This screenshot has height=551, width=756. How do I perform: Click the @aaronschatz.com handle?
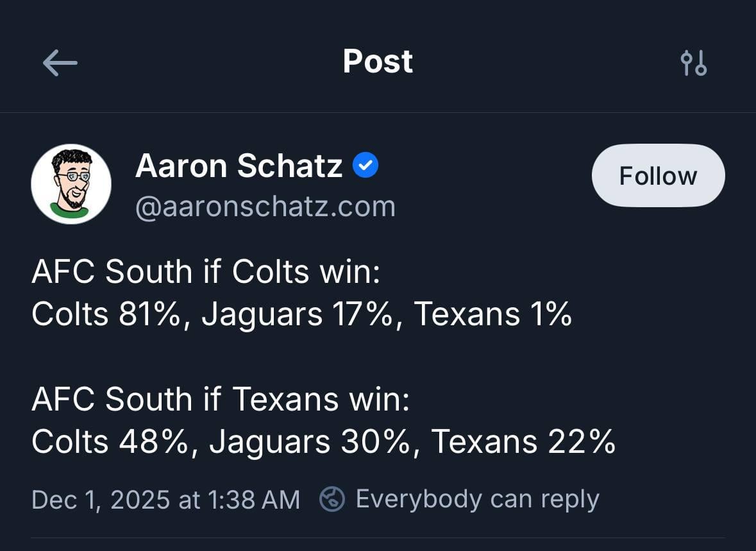point(265,207)
